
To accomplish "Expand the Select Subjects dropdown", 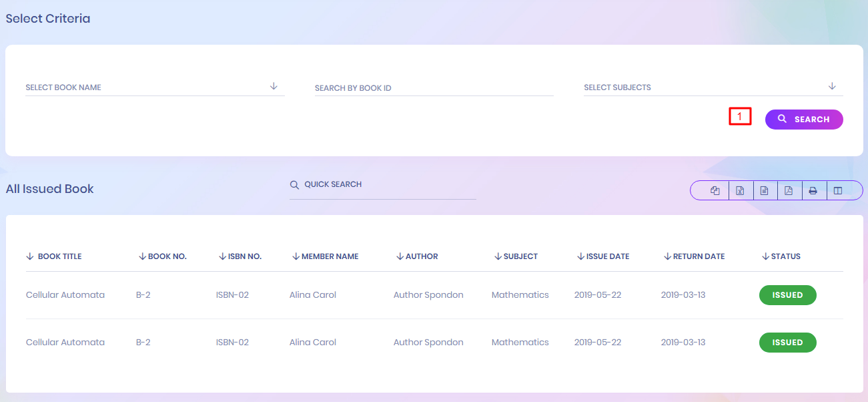I will click(x=713, y=87).
